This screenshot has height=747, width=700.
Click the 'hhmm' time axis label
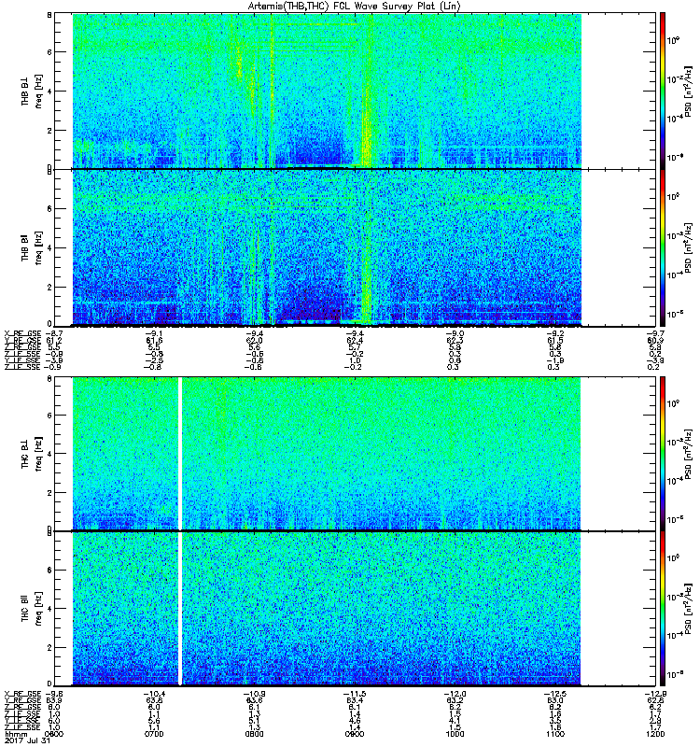click(x=14, y=734)
